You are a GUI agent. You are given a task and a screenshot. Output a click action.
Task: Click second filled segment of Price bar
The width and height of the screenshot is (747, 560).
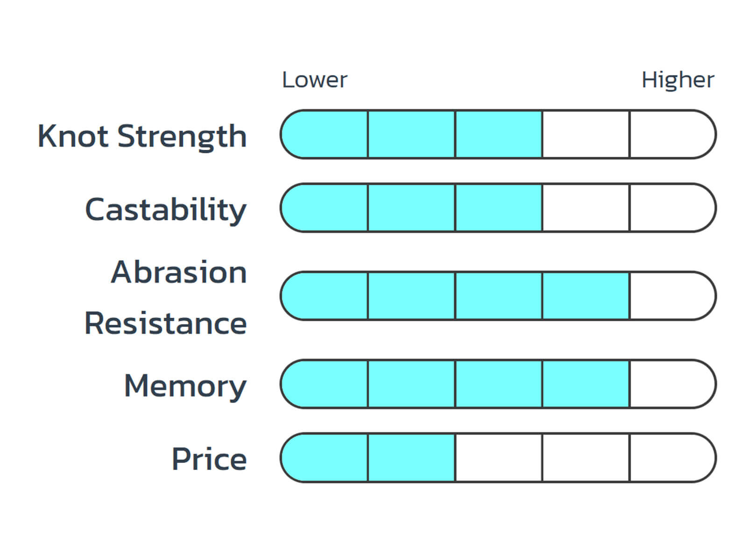pos(411,457)
